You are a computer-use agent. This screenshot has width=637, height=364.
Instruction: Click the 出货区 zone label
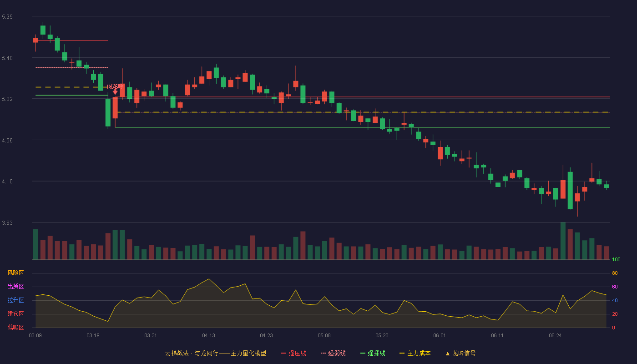(x=15, y=287)
